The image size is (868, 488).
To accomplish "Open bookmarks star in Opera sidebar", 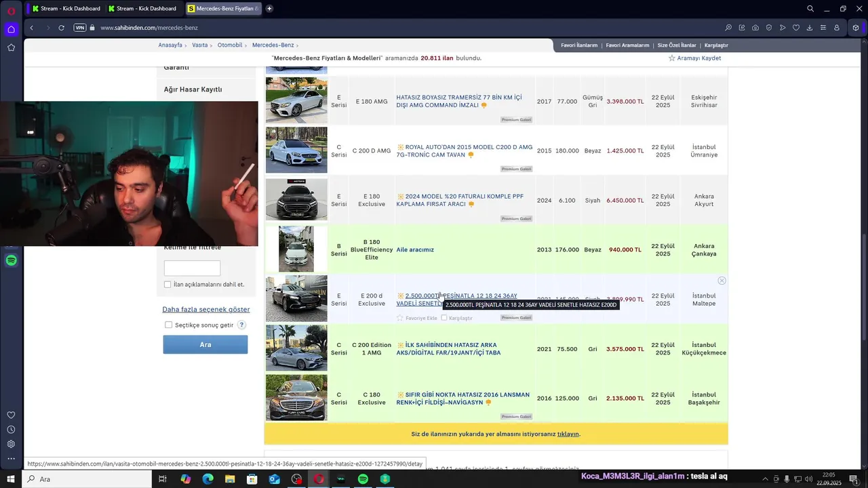I will pyautogui.click(x=11, y=47).
